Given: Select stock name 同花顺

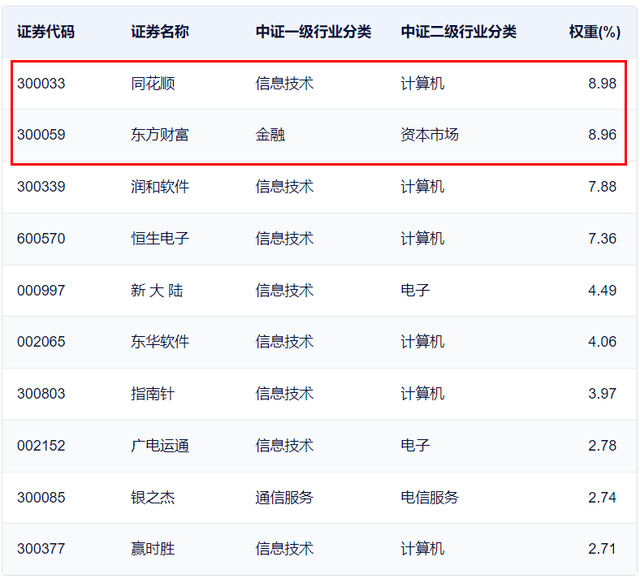Looking at the screenshot, I should (153, 84).
